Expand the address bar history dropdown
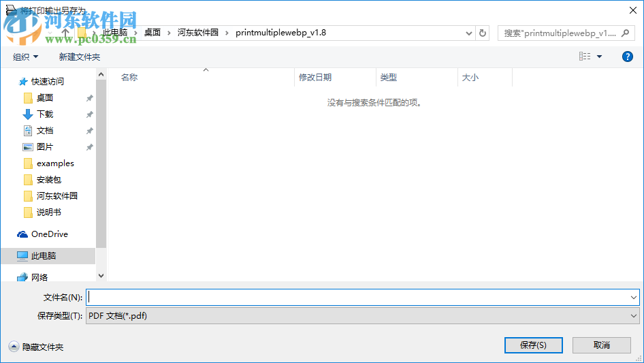644x363 pixels. coord(468,33)
